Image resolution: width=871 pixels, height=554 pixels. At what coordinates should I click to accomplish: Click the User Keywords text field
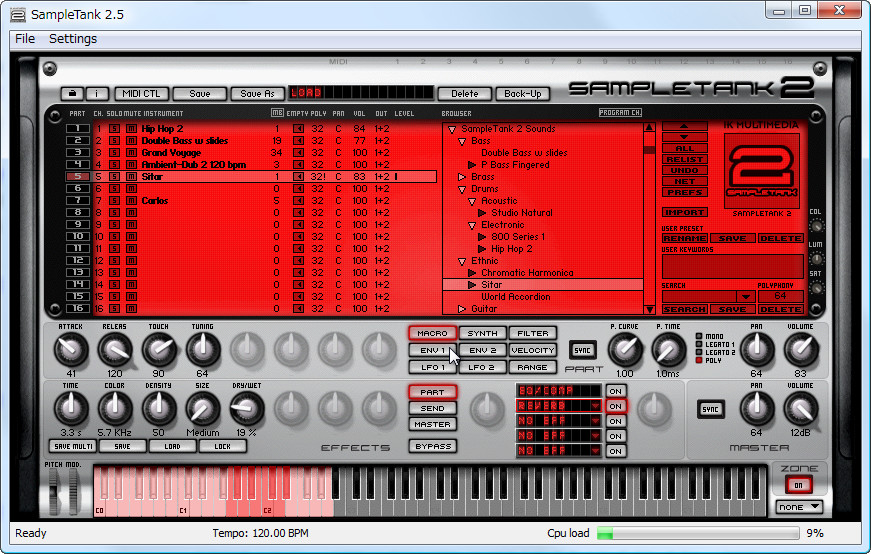(x=733, y=266)
